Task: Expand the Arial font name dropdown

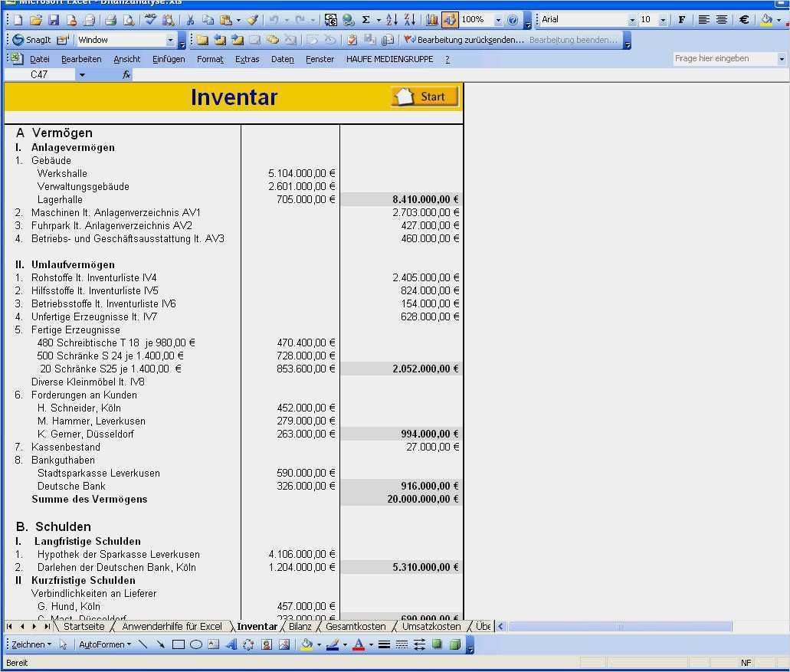Action: [632, 20]
